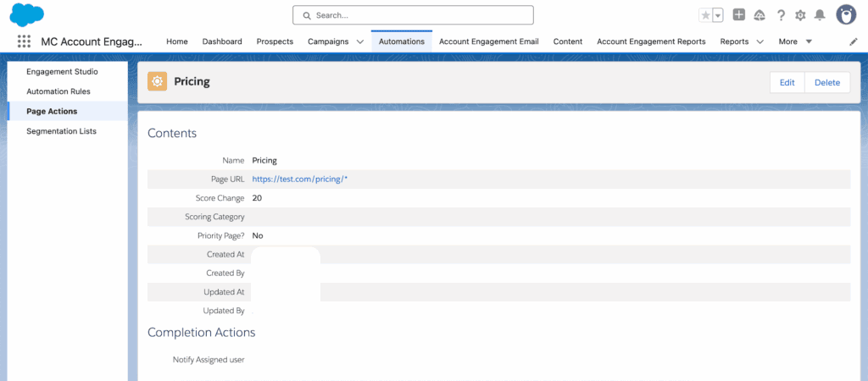Click the Notify Assigned user label

209,360
